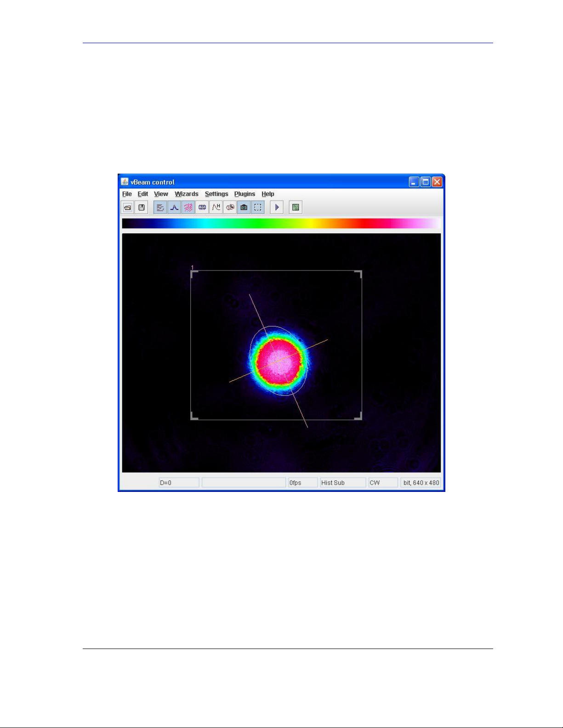Image resolution: width=563 pixels, height=728 pixels.
Task: Open the Edit menu
Action: coord(143,194)
